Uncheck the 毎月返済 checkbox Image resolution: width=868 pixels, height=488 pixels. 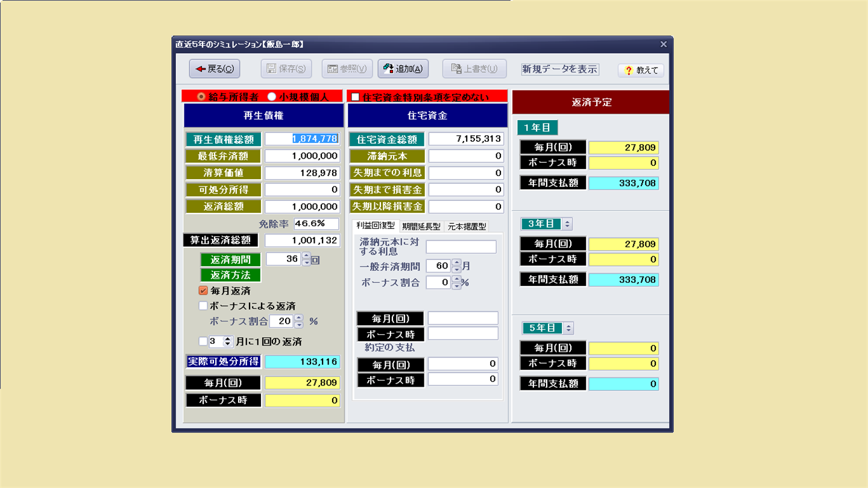click(203, 290)
